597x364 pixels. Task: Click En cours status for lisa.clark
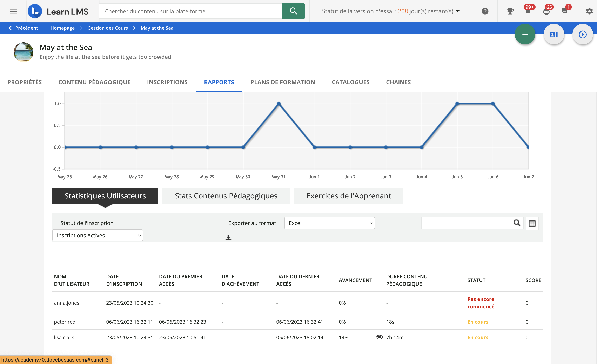coord(478,337)
